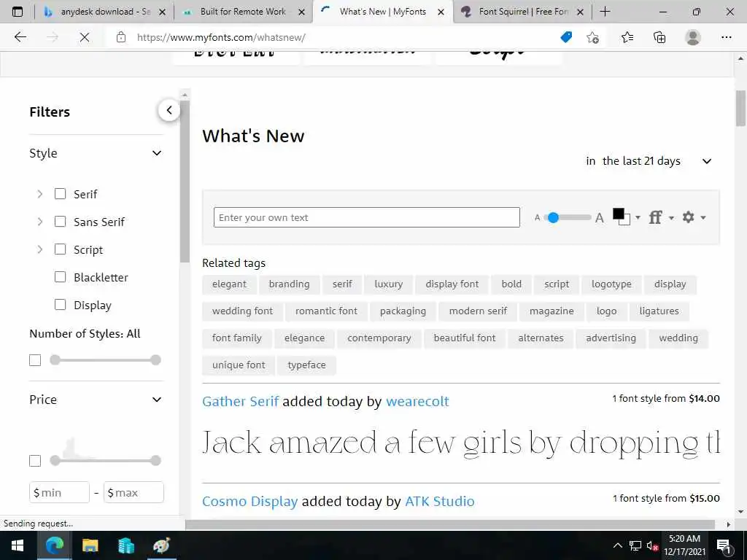Click the Enter your own text field

pos(366,217)
